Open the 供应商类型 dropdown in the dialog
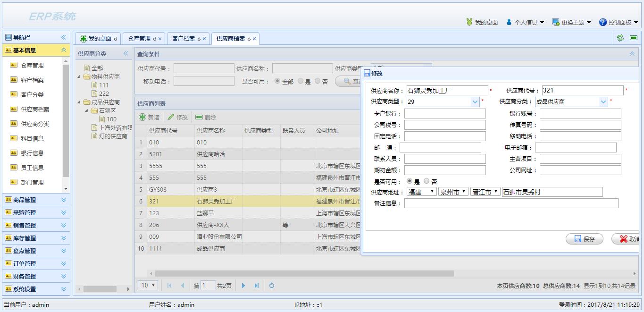 [475, 101]
